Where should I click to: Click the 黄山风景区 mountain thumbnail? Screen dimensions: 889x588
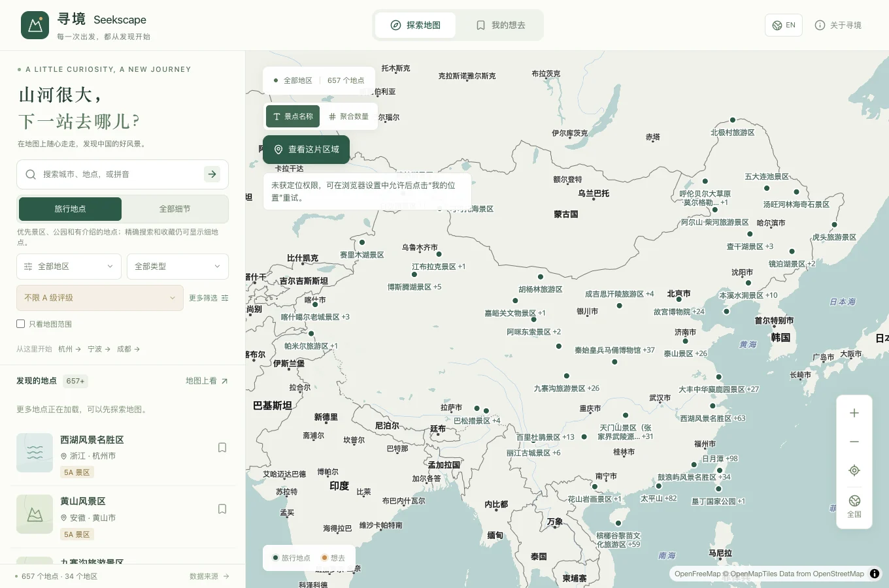click(35, 514)
